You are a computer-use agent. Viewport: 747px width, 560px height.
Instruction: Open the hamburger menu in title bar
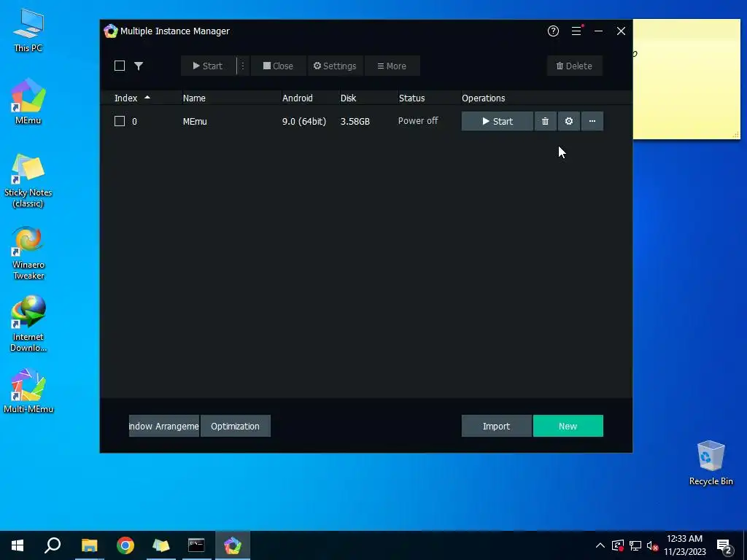(x=576, y=31)
